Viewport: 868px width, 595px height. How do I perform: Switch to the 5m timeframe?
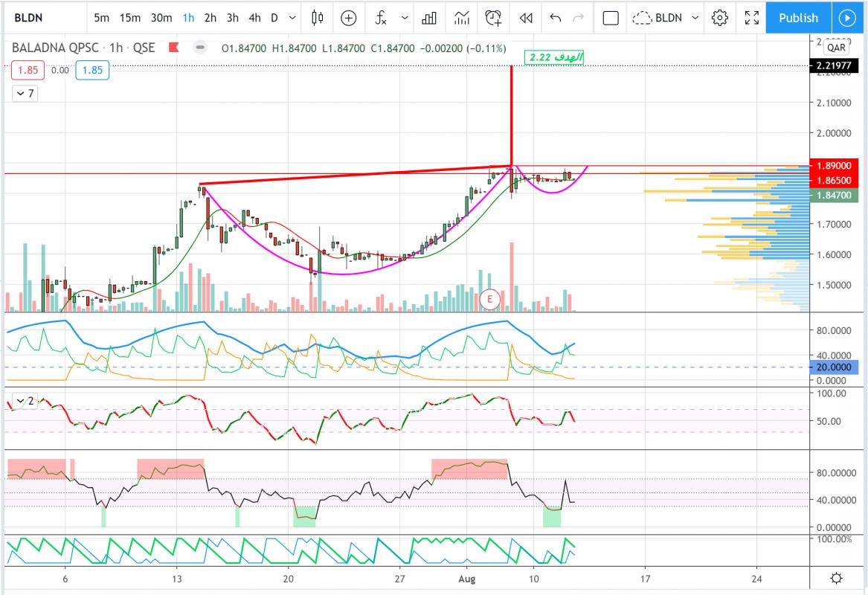101,18
